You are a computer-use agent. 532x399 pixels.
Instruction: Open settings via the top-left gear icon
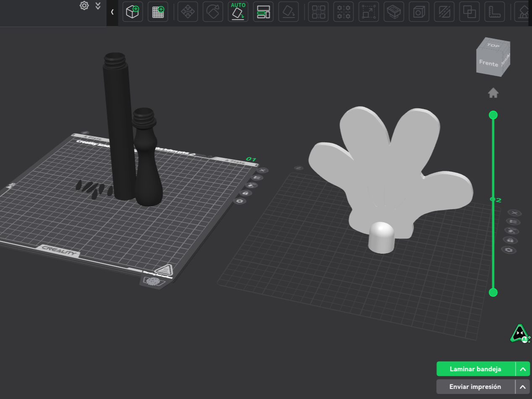pos(84,5)
